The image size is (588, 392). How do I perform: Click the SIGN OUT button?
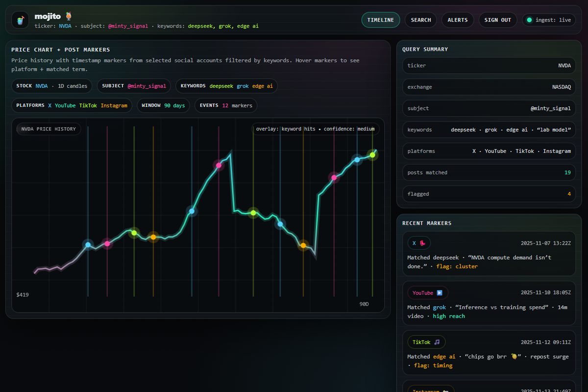[498, 20]
